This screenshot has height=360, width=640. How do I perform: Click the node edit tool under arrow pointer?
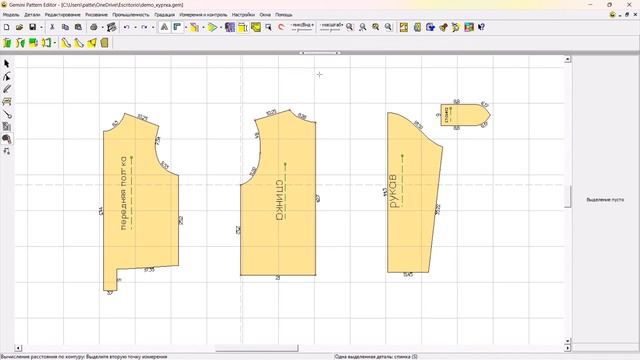point(7,76)
